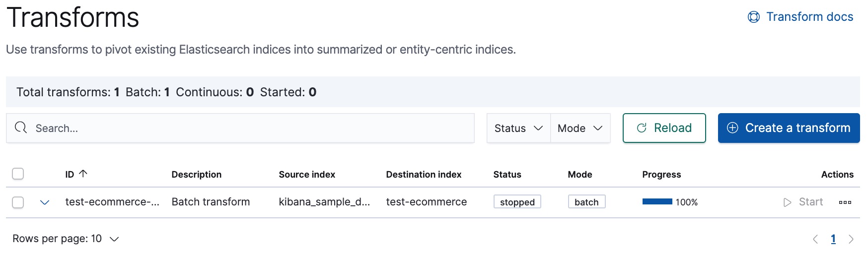Click the plus icon on Create a transform
This screenshot has height=259, width=868.
tap(732, 128)
